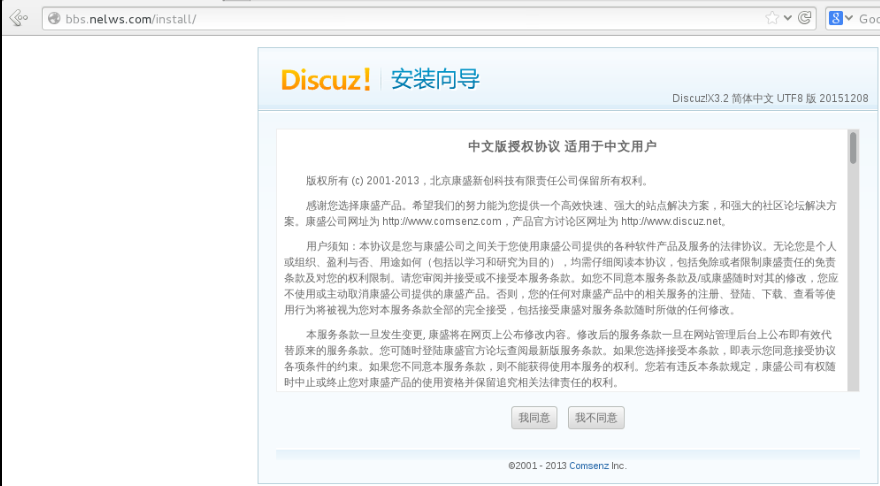Expand the search engine selector arrow

click(x=849, y=19)
